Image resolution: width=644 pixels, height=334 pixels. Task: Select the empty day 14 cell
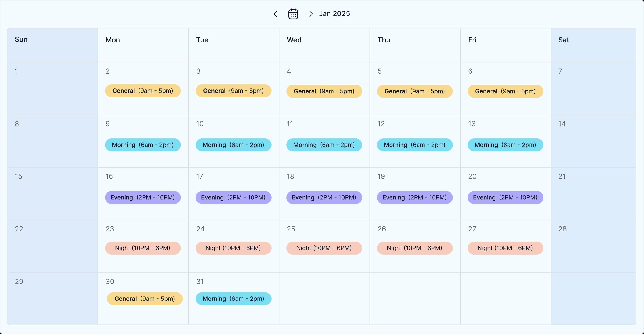(593, 141)
